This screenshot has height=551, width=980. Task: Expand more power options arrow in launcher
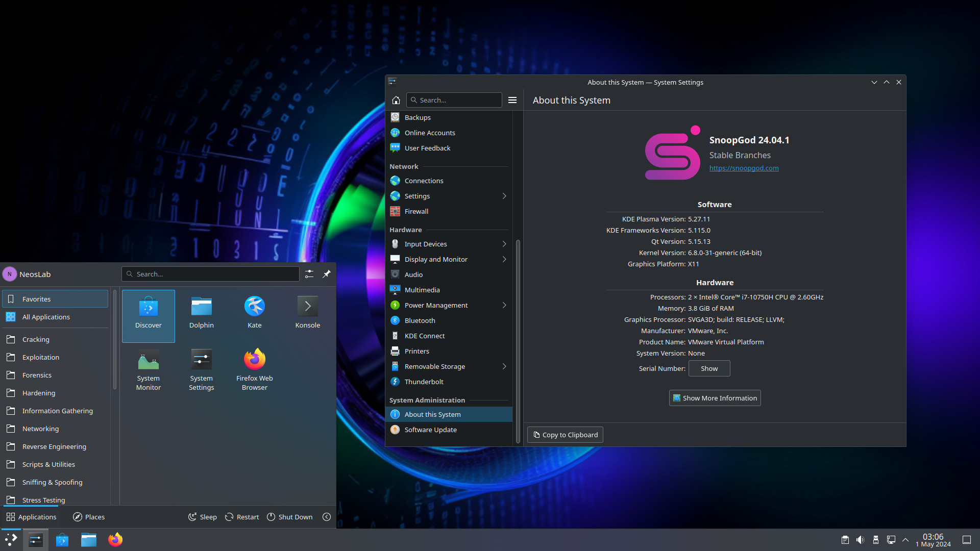327,517
